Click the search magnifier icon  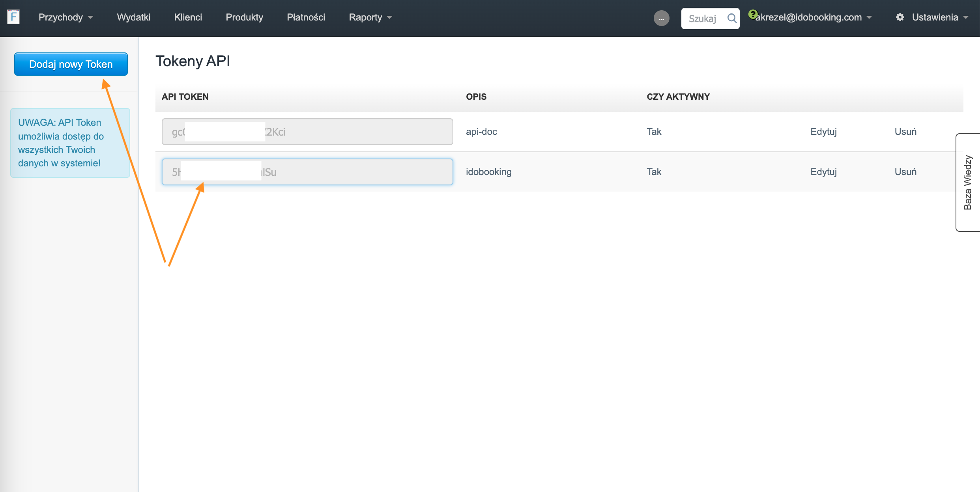[731, 19]
